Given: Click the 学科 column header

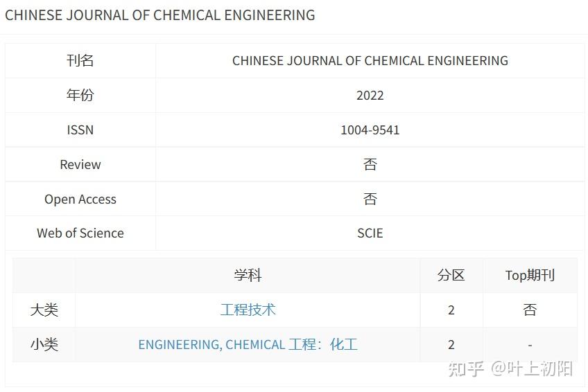Looking at the screenshot, I should (x=248, y=275).
